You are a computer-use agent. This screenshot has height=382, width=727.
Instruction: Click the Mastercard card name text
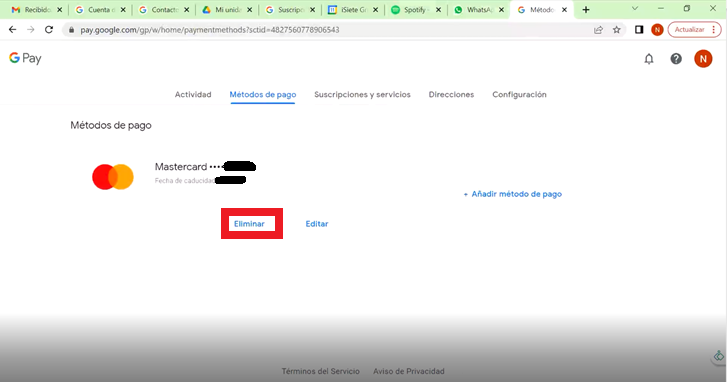coord(181,167)
